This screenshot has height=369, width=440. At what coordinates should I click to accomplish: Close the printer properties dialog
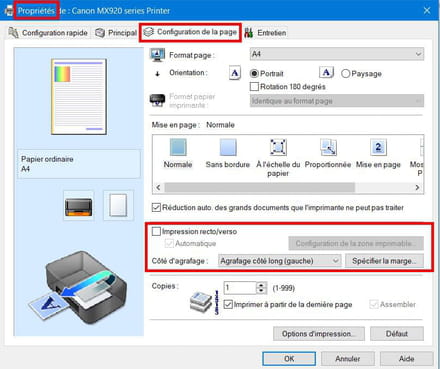coord(427,10)
